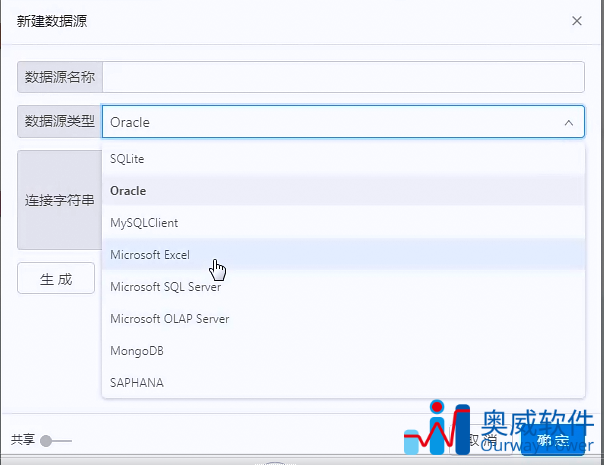Click the 取消 cancel button

click(x=481, y=440)
